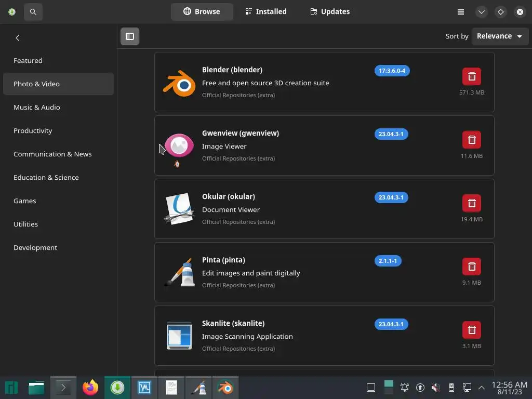Open Communication & News category
This screenshot has width=532, height=399.
click(x=58, y=154)
